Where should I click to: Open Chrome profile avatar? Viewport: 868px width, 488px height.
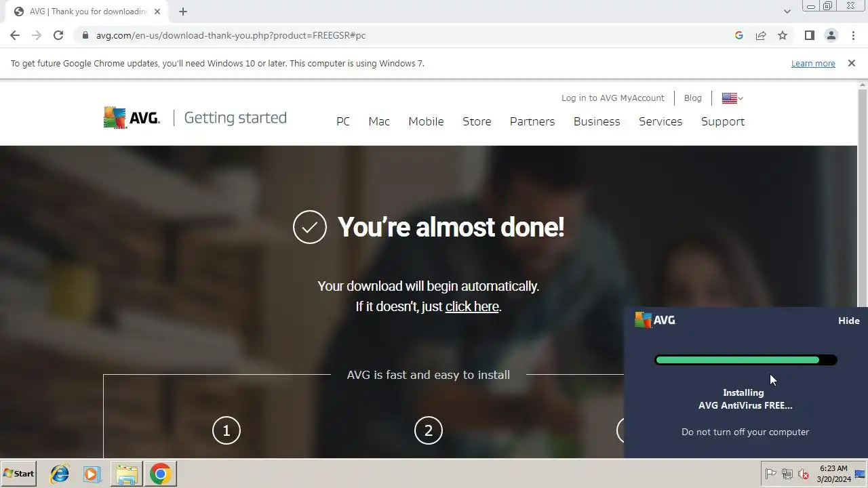click(x=831, y=35)
